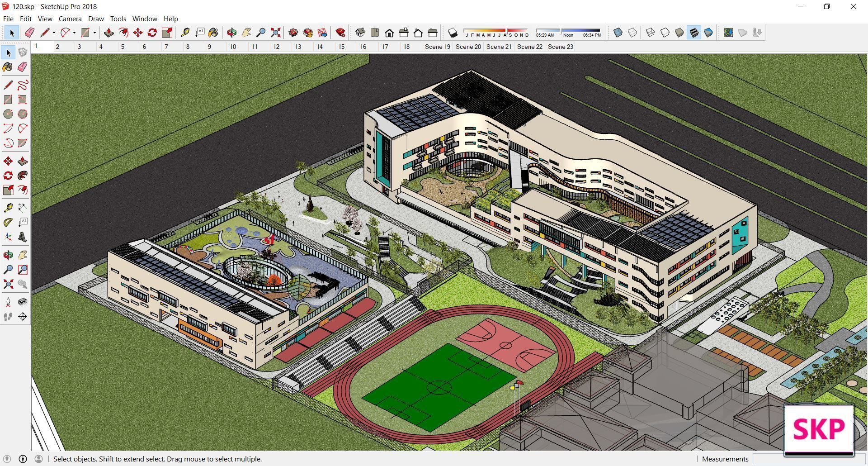This screenshot has width=868, height=466.
Task: Switch to Scene 19 tab
Action: pyautogui.click(x=438, y=47)
